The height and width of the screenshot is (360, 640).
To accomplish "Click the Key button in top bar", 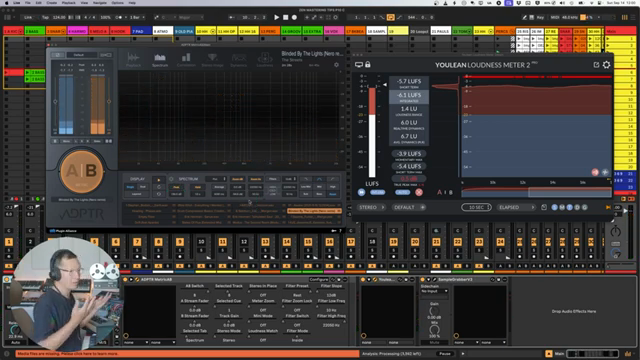I will click(x=540, y=18).
